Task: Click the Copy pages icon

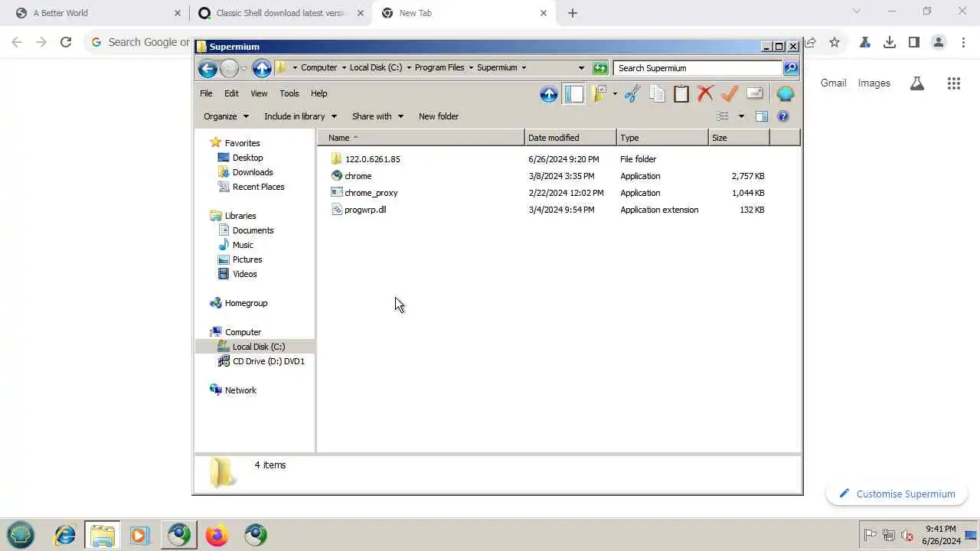Action: click(657, 94)
